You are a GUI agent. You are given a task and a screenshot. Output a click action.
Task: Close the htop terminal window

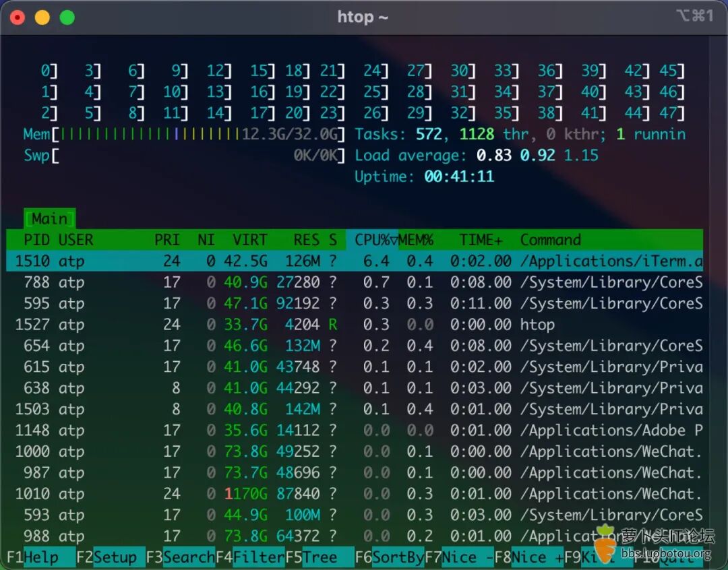[x=18, y=18]
